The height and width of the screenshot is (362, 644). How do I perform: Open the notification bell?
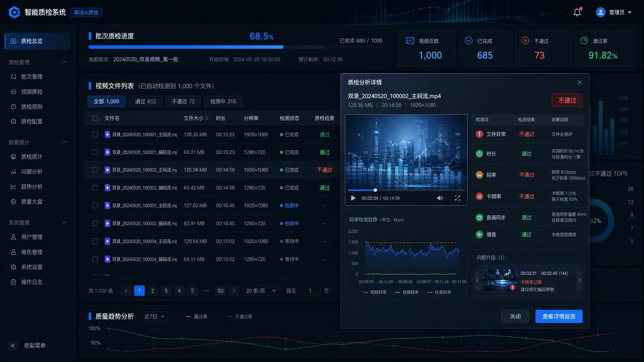pyautogui.click(x=577, y=12)
